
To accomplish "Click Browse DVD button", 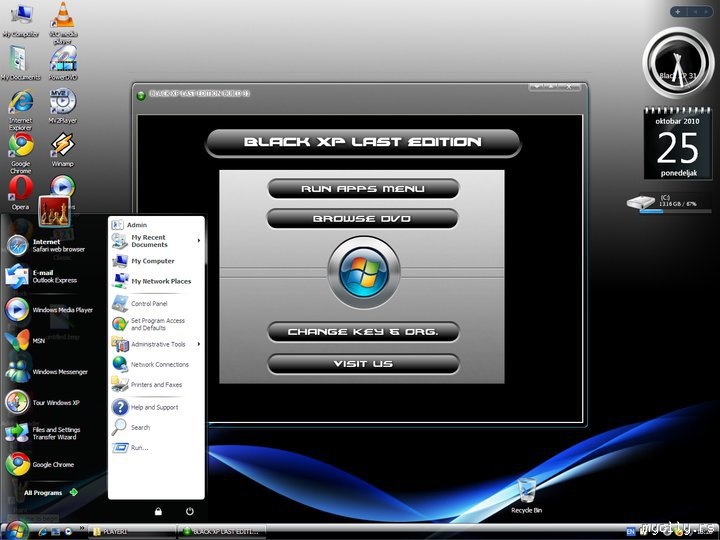I will (x=362, y=219).
